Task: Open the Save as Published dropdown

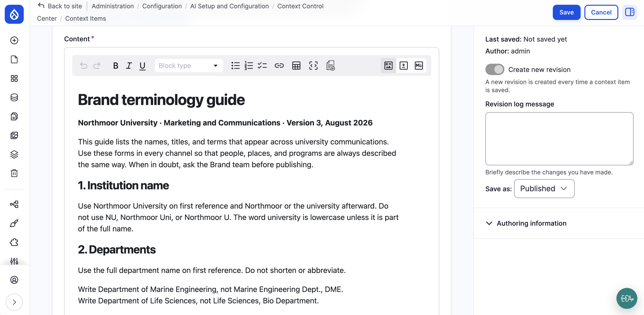Action: [544, 188]
